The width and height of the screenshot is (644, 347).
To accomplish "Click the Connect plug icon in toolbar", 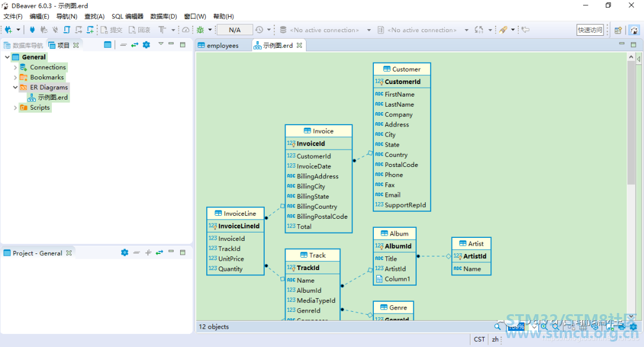I will click(x=32, y=30).
